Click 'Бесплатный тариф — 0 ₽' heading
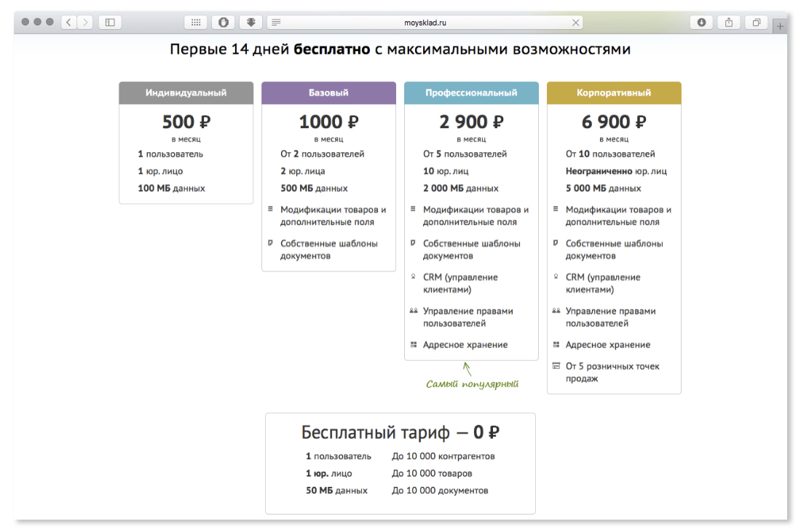 pyautogui.click(x=400, y=432)
